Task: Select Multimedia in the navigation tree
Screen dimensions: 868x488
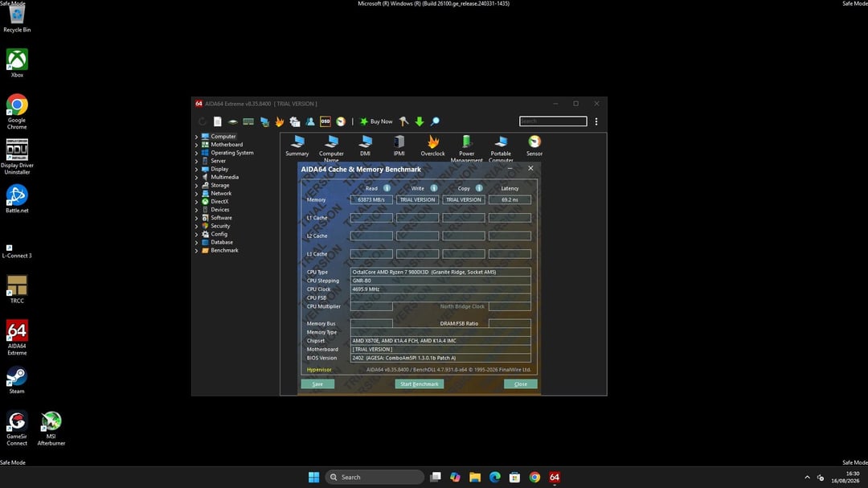Action: point(225,177)
